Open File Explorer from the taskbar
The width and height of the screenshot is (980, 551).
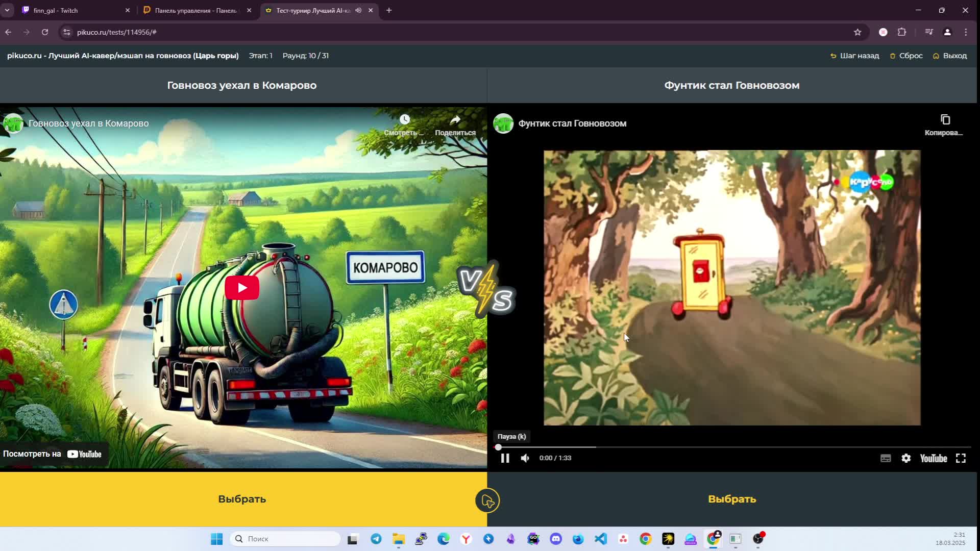(399, 539)
